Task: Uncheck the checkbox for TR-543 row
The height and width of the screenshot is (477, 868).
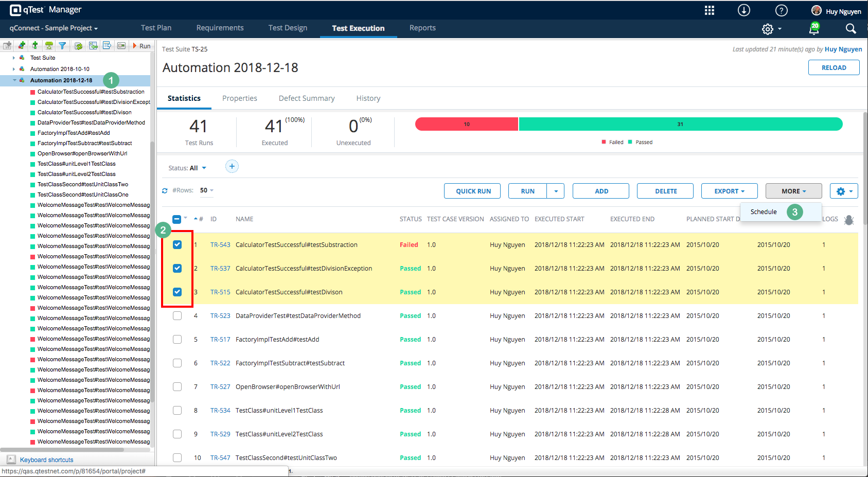Action: (x=177, y=245)
